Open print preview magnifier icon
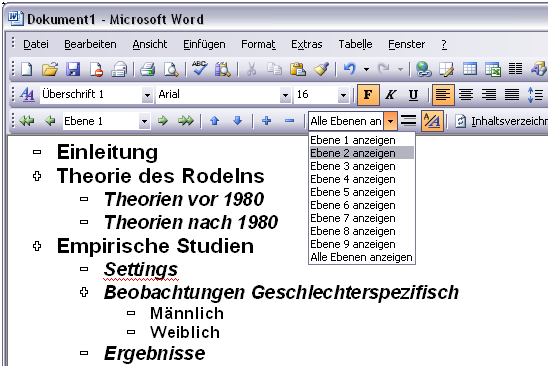The image size is (548, 366). tap(171, 69)
